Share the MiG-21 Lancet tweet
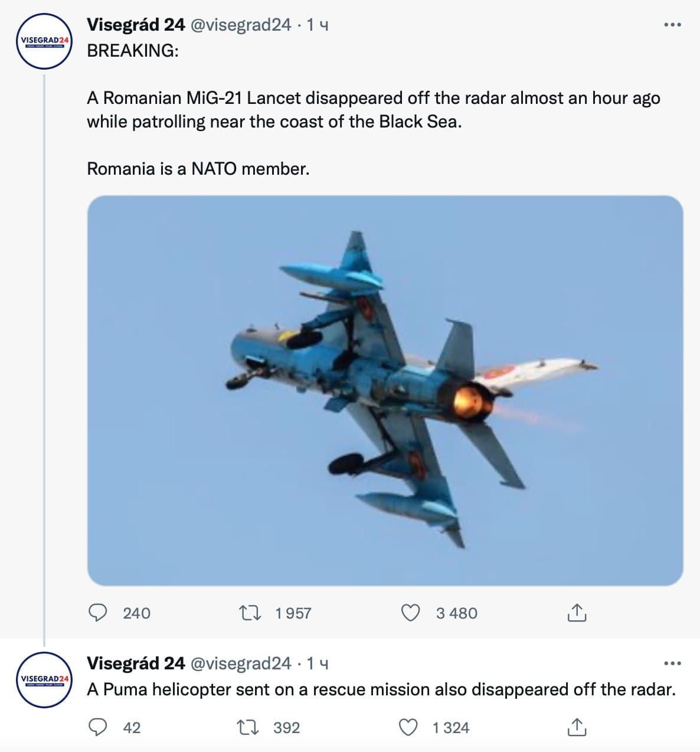Image resolution: width=700 pixels, height=752 pixels. (x=576, y=613)
